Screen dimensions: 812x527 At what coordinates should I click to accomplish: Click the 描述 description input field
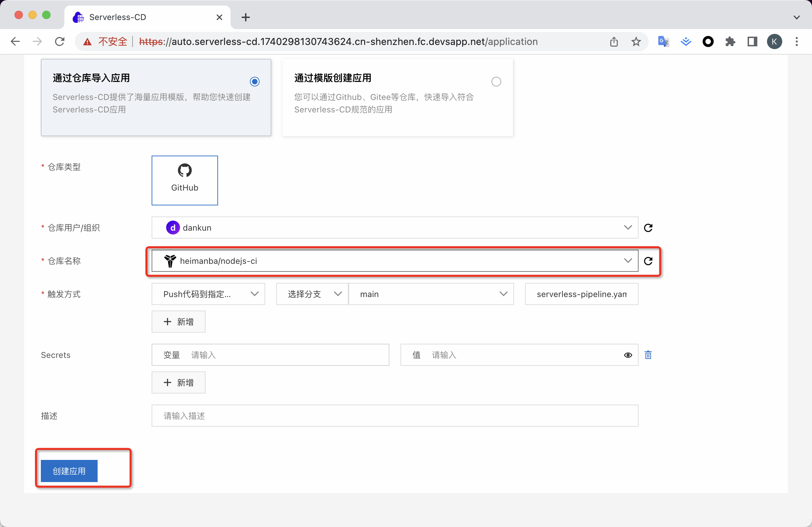(x=395, y=416)
